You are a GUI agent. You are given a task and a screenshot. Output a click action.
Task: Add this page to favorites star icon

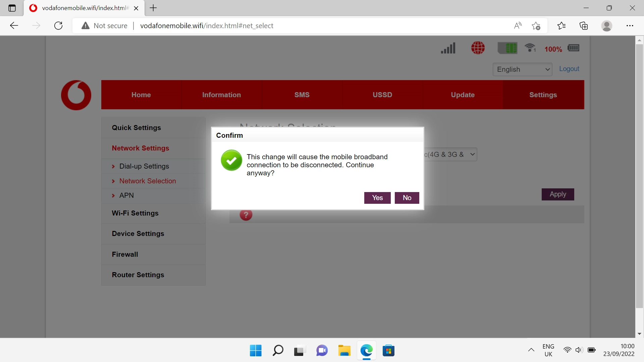click(x=536, y=26)
